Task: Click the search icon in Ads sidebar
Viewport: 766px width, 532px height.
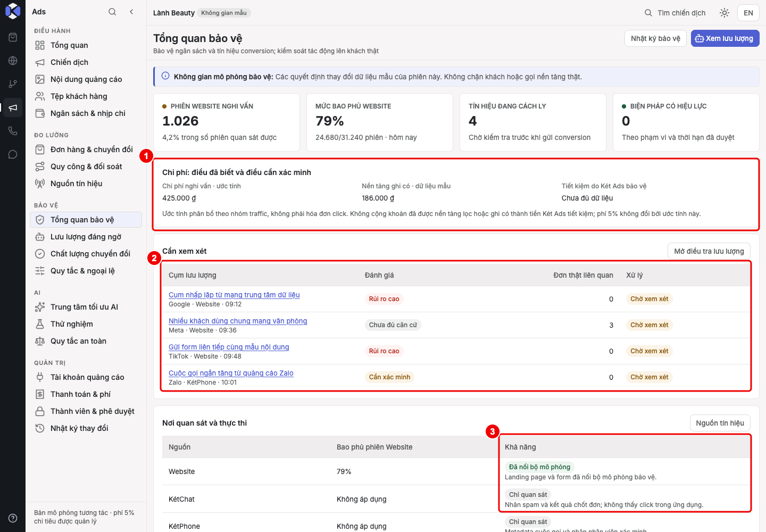Action: 112,12
